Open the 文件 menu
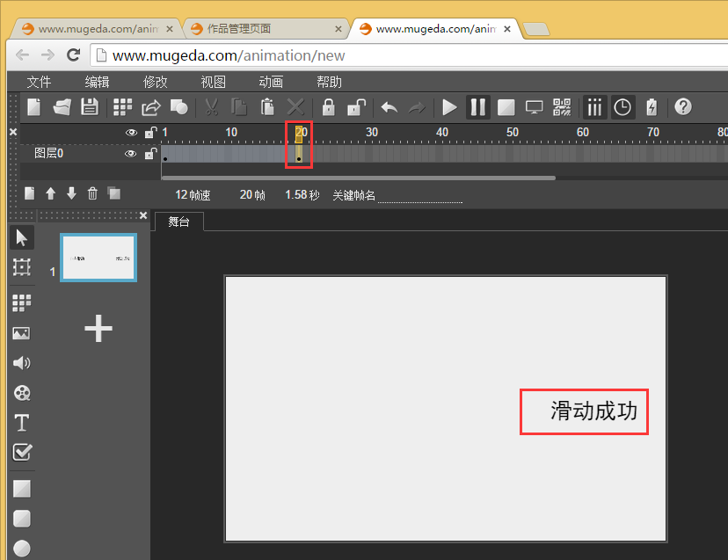Viewport: 728px width, 560px height. tap(39, 82)
